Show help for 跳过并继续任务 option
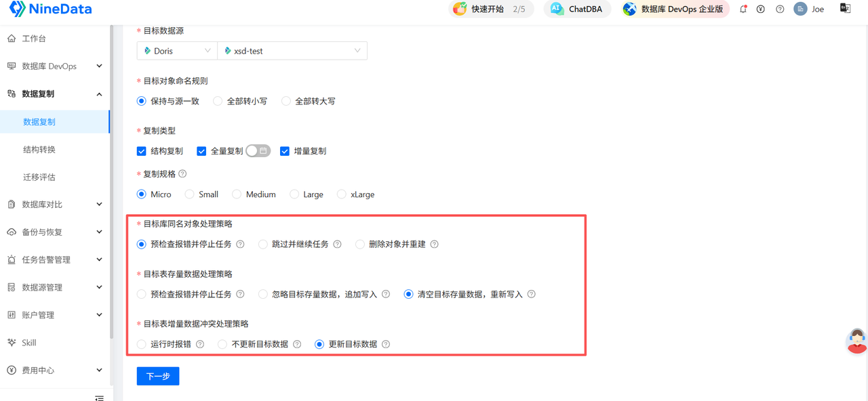 click(337, 245)
